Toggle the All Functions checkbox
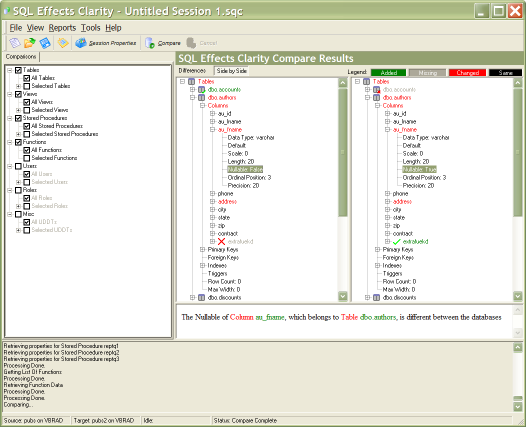 pos(27,150)
